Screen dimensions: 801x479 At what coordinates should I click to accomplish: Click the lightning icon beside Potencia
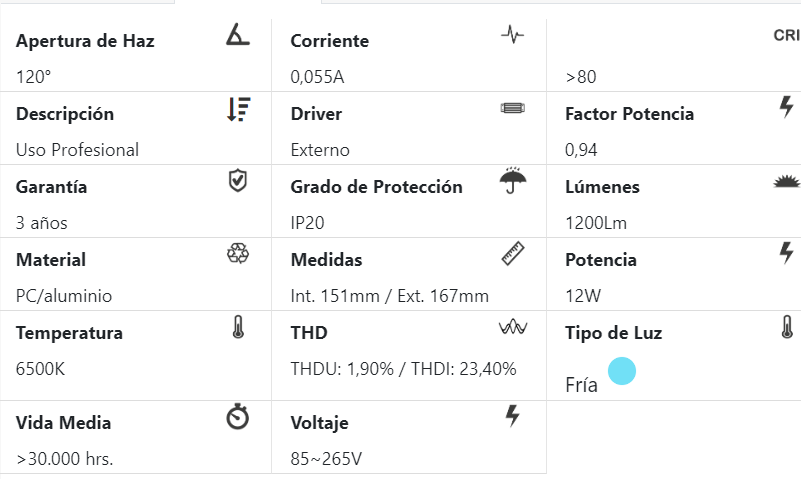pyautogui.click(x=787, y=253)
